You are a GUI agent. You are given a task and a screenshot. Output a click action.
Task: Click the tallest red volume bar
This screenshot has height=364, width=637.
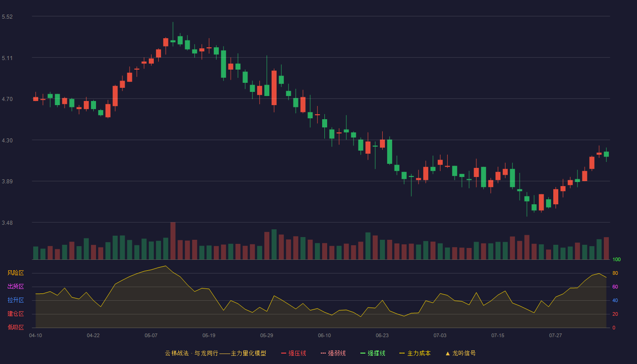(173, 241)
